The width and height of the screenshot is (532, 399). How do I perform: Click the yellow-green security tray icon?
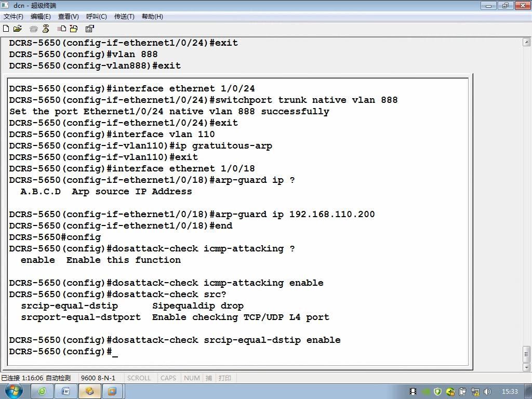450,392
